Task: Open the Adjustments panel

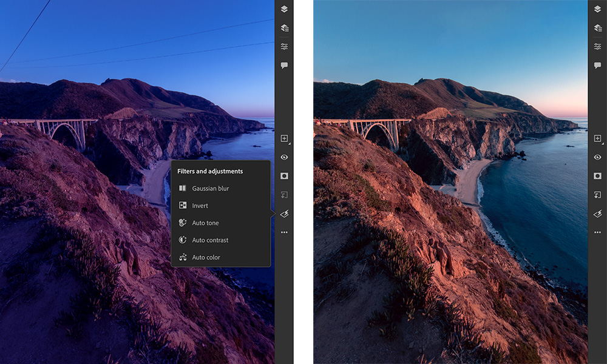Action: coord(284,45)
